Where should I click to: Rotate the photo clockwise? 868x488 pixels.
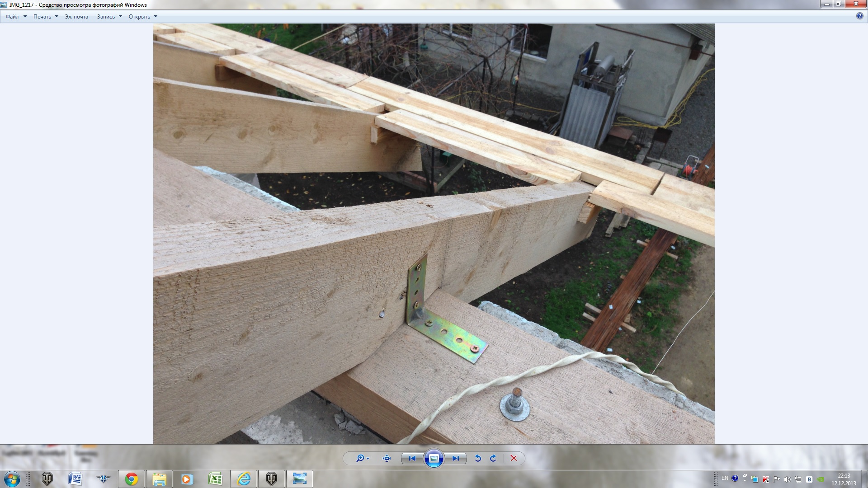click(493, 458)
